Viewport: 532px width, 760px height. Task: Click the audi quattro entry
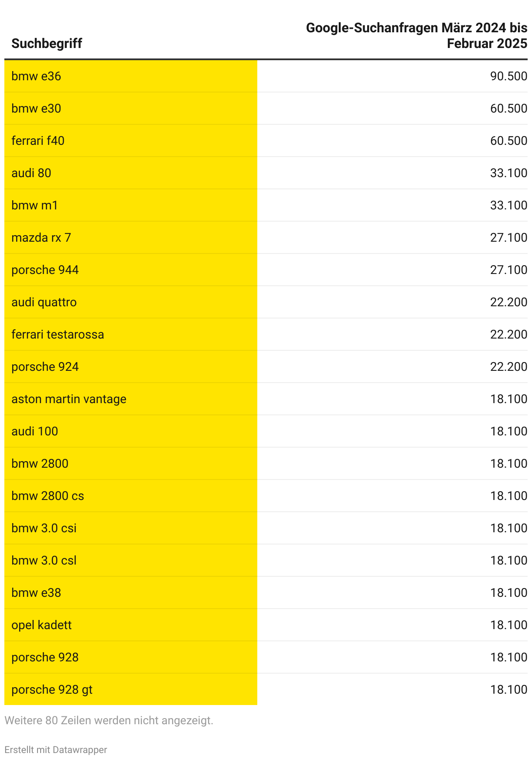[44, 302]
